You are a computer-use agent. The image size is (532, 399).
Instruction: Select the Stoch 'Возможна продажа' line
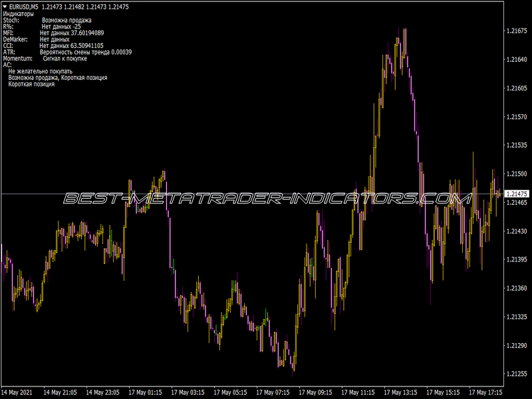47,21
